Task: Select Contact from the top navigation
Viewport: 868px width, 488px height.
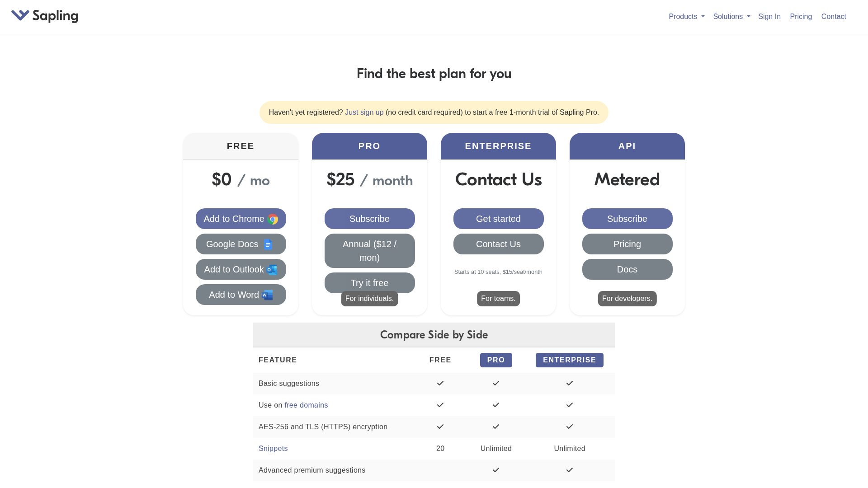Action: point(833,16)
